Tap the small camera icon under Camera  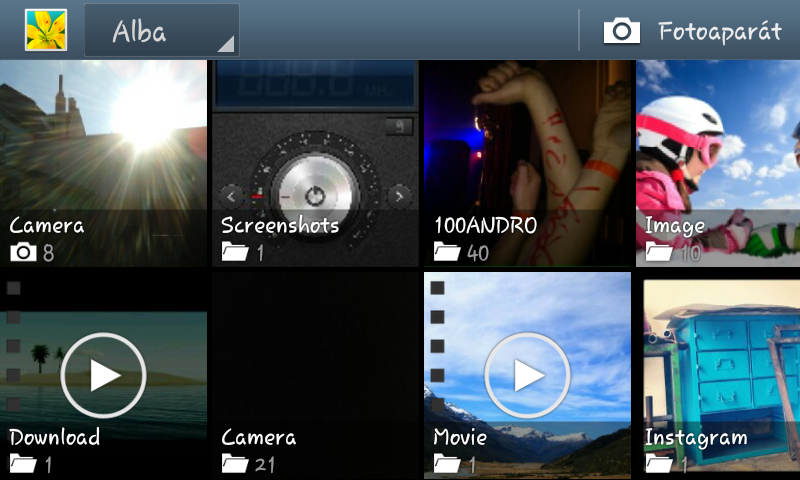tap(22, 252)
